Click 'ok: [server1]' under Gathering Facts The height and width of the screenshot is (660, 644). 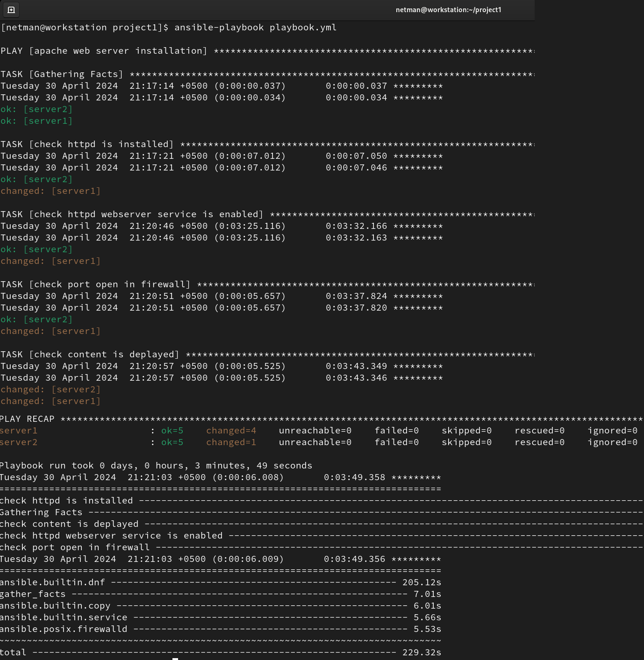(x=36, y=121)
